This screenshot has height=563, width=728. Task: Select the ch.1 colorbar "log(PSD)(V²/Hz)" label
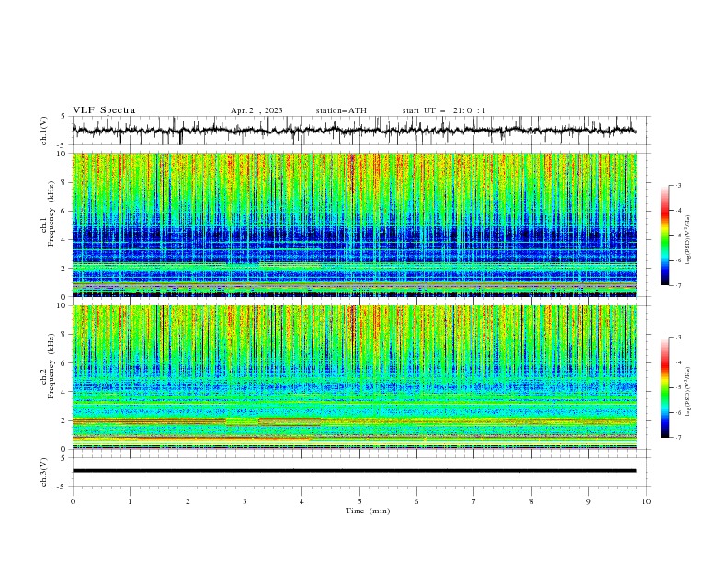[688, 240]
